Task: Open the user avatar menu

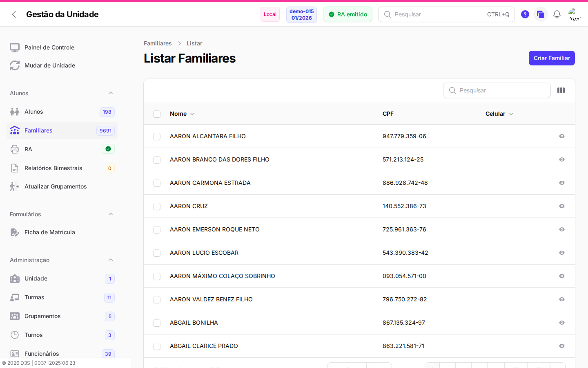Action: click(x=575, y=14)
